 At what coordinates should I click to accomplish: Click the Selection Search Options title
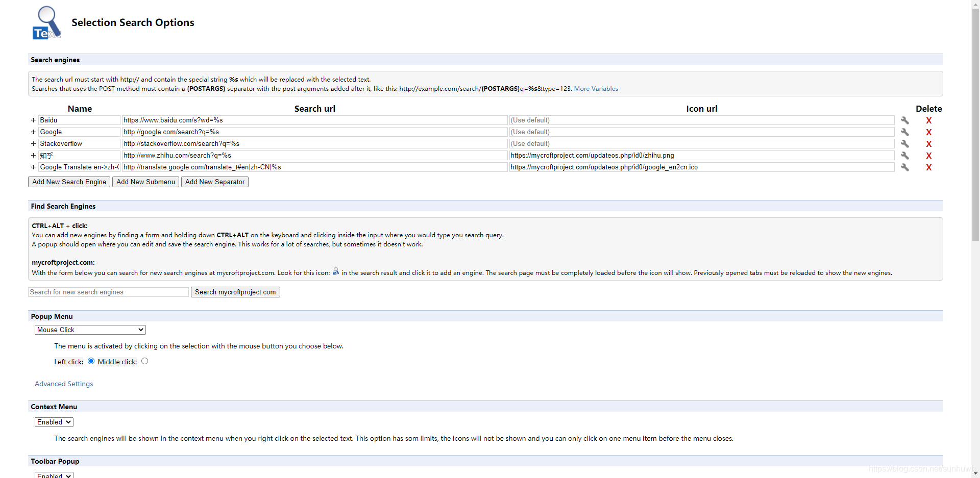(x=133, y=23)
